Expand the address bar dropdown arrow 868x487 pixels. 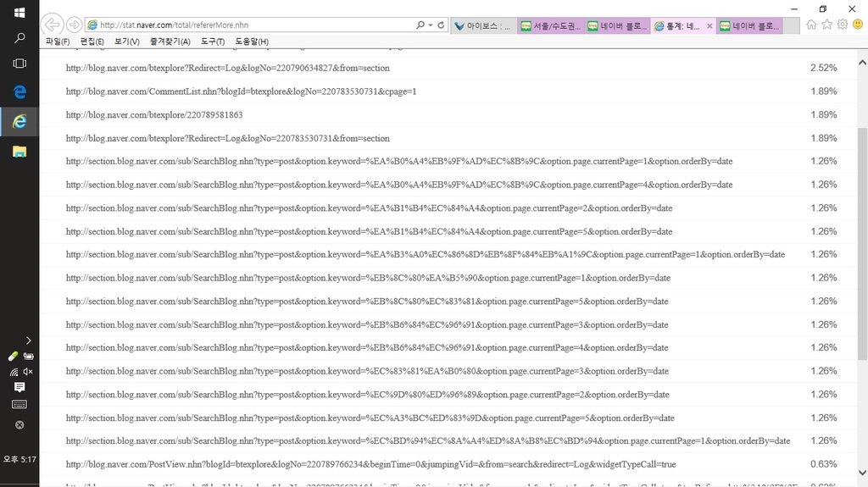(x=430, y=25)
